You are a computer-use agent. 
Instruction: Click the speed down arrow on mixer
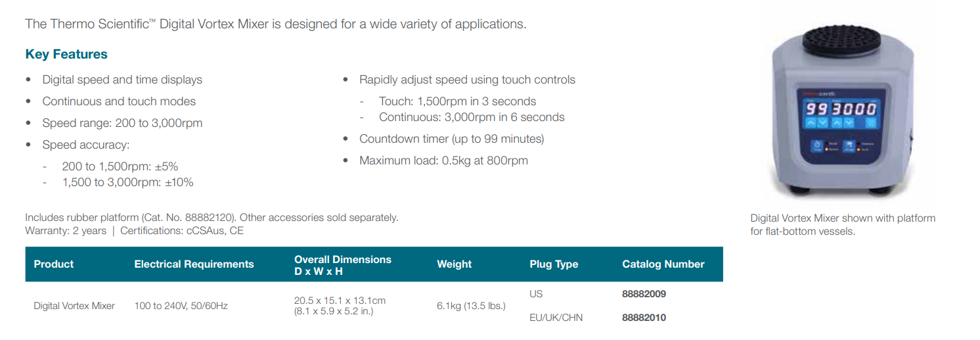coord(849,122)
